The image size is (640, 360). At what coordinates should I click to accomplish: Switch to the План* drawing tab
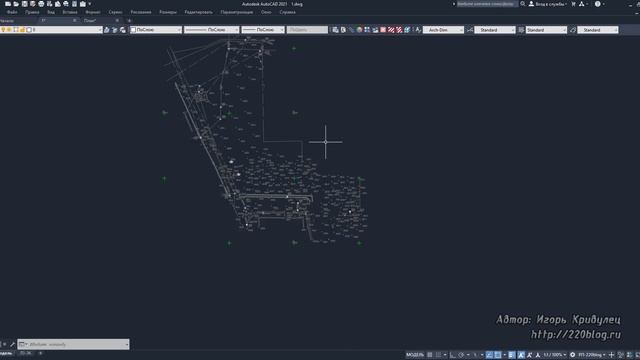coord(90,20)
